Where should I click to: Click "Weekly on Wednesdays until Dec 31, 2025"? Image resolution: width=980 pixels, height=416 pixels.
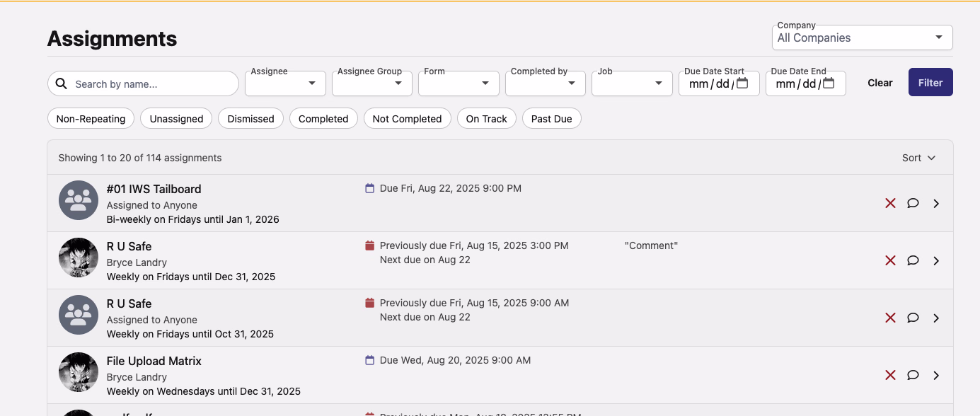tap(204, 391)
